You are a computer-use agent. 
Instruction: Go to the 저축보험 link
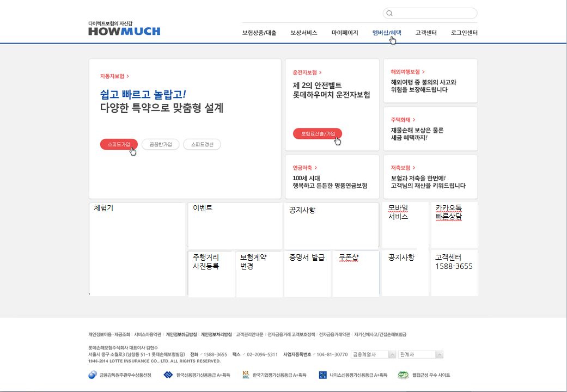pyautogui.click(x=403, y=168)
